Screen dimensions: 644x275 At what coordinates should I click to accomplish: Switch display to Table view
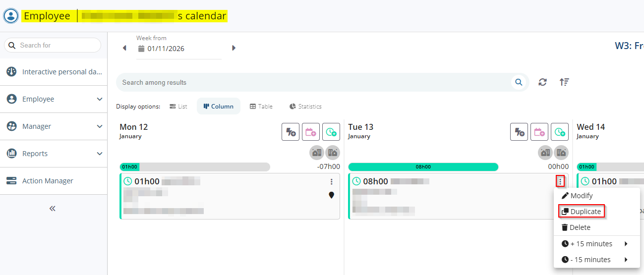[x=261, y=107]
